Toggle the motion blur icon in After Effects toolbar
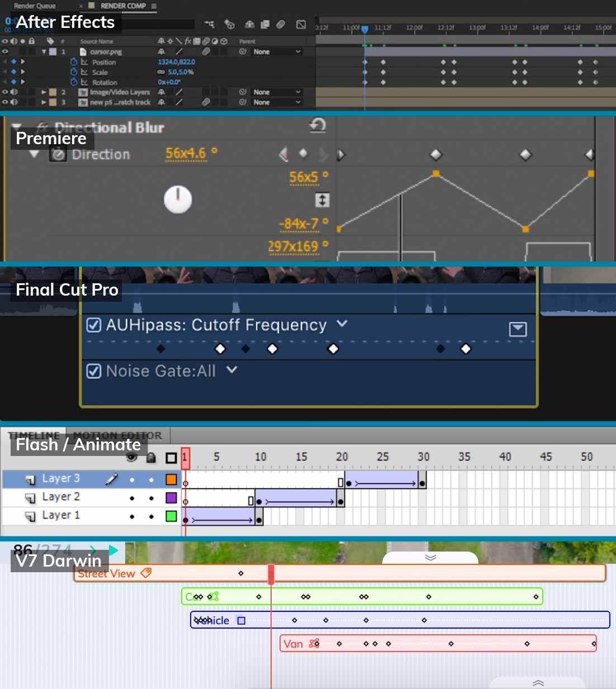616x689 pixels. coord(281,24)
